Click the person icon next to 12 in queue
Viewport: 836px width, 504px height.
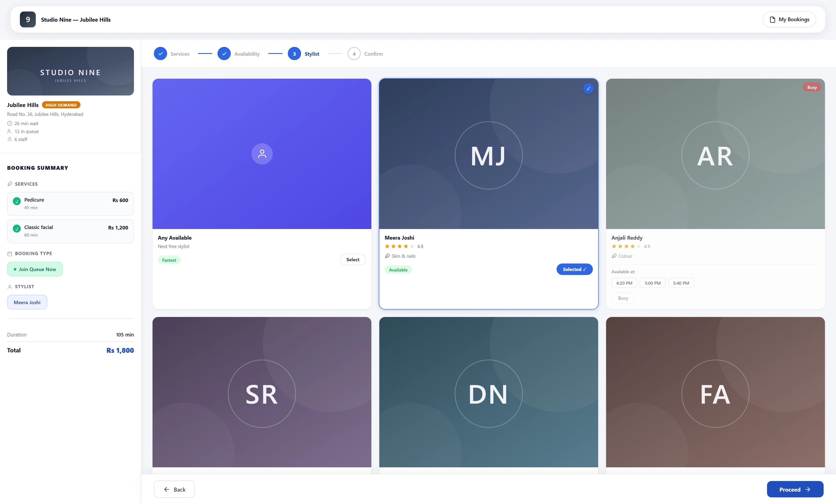click(x=10, y=131)
